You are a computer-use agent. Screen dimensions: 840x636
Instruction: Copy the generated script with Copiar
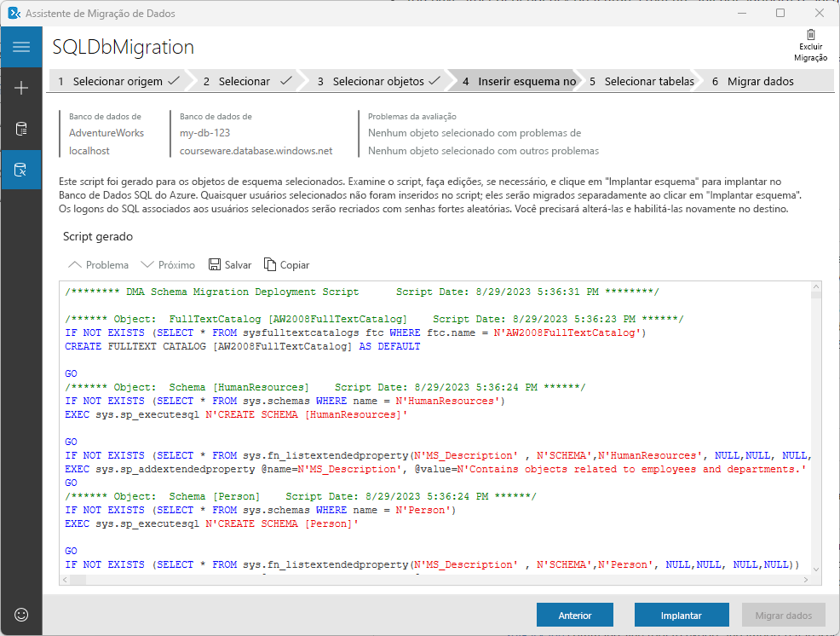pos(286,264)
